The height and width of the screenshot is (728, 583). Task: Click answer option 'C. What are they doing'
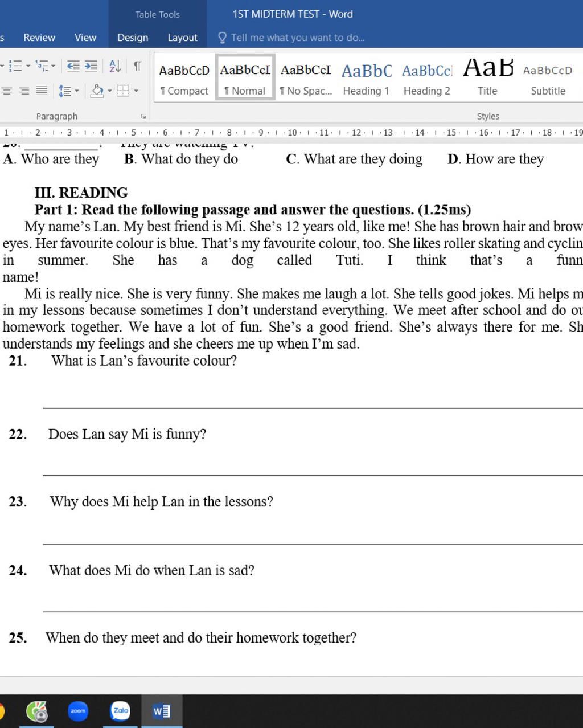tap(354, 159)
